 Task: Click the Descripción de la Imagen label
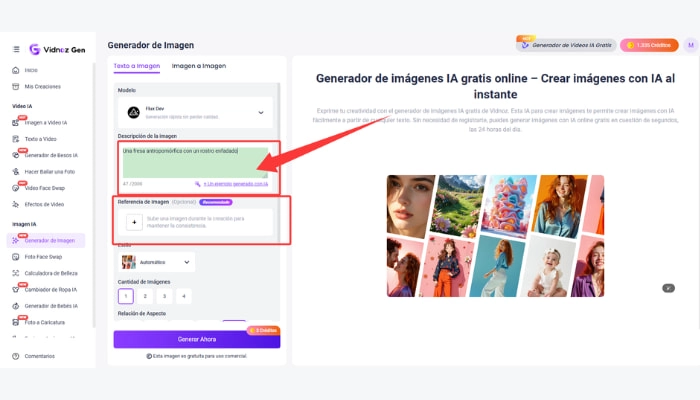coord(147,136)
